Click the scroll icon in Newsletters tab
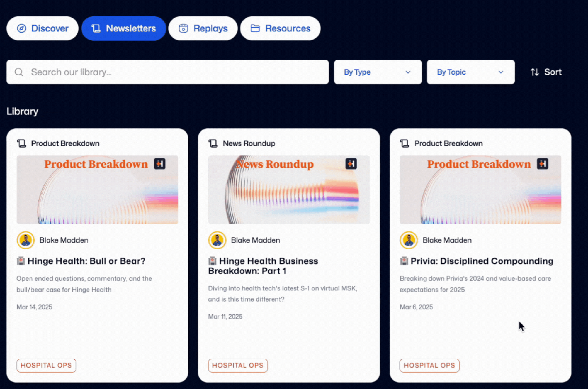The width and height of the screenshot is (588, 389). point(96,28)
